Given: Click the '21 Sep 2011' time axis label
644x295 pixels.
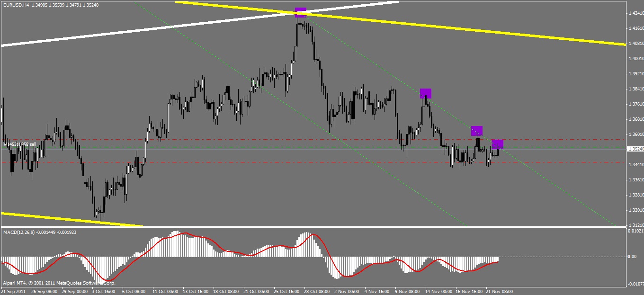Looking at the screenshot, I should coord(13,291).
